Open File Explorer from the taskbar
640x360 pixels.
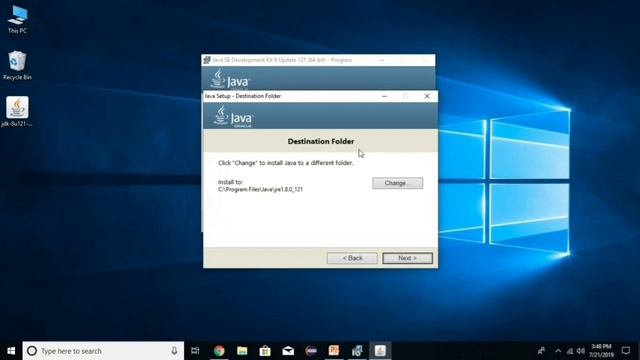[x=242, y=351]
